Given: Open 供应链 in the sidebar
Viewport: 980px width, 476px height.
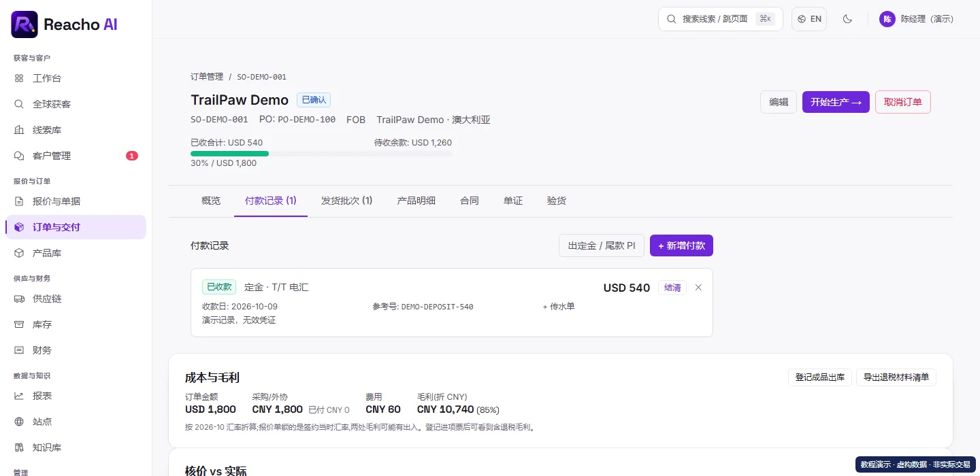Looking at the screenshot, I should pyautogui.click(x=76, y=299).
